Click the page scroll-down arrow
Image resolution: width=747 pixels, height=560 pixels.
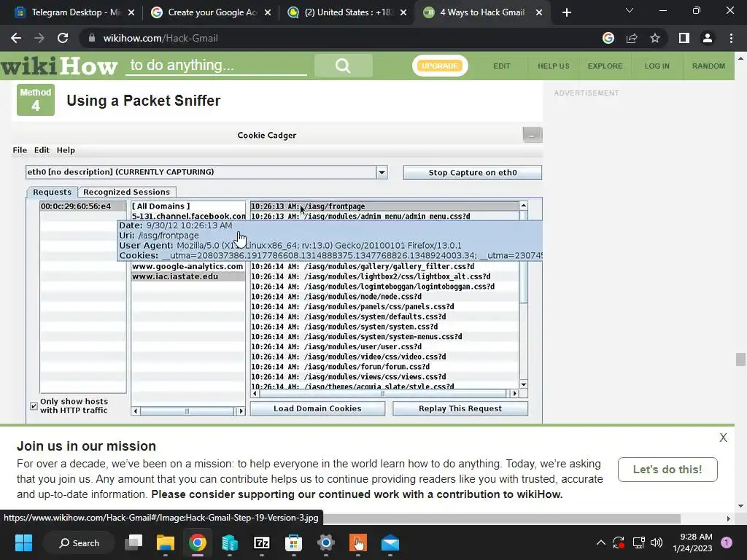coord(740,506)
